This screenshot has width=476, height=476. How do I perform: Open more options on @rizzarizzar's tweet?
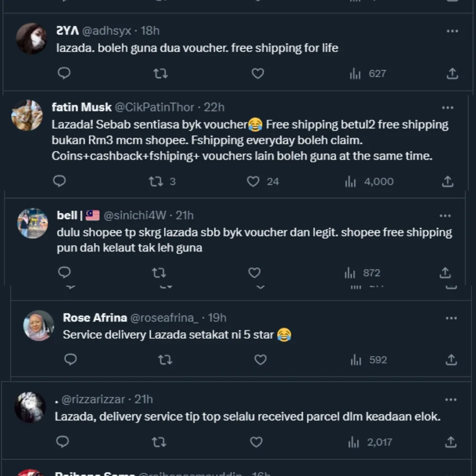[450, 399]
